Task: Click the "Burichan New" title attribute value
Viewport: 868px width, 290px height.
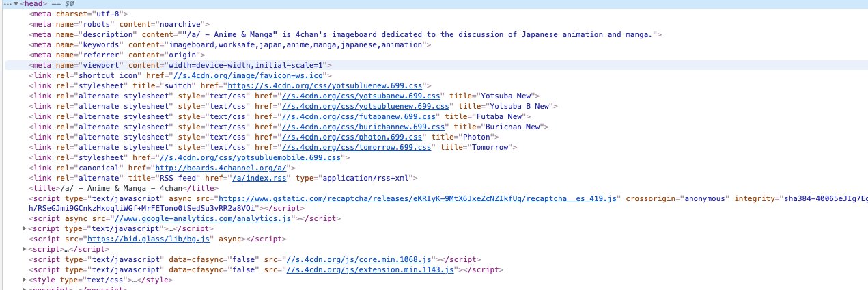Action: coord(513,127)
